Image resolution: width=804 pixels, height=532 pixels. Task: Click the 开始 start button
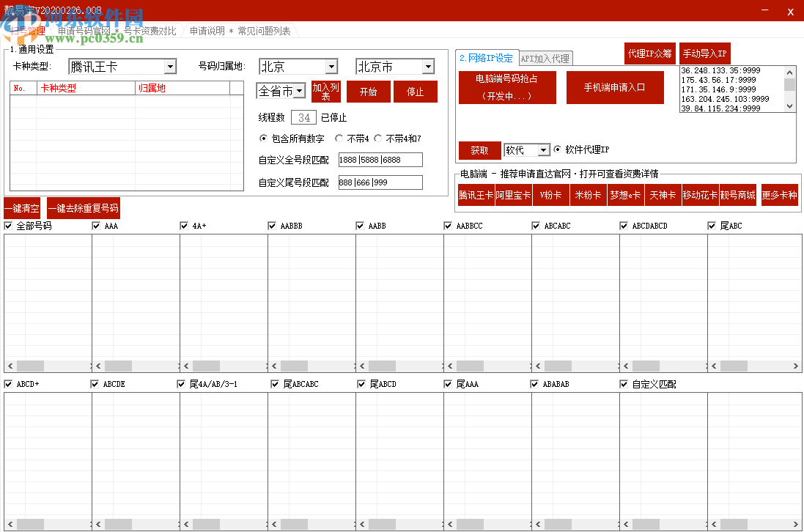[x=368, y=92]
